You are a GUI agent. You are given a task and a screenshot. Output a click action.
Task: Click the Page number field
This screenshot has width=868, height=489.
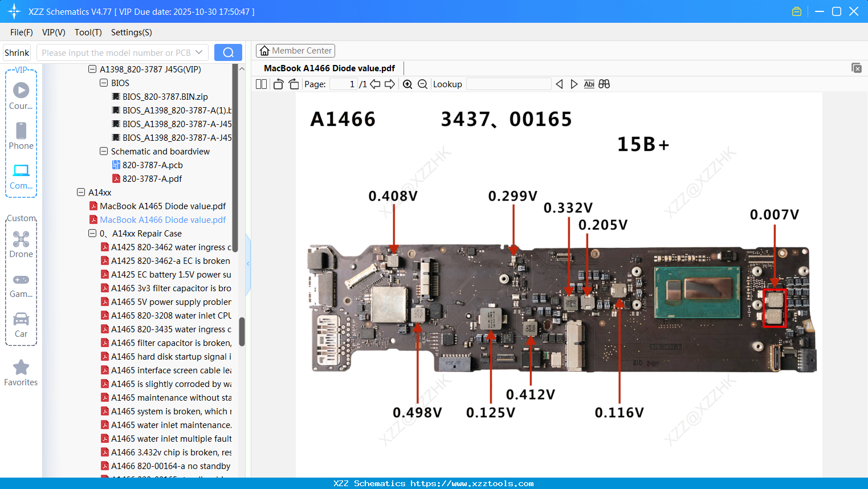click(343, 84)
